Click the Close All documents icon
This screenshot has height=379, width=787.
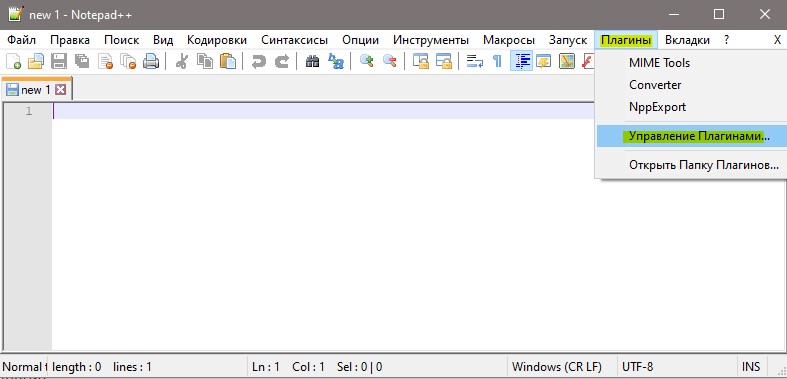(128, 61)
